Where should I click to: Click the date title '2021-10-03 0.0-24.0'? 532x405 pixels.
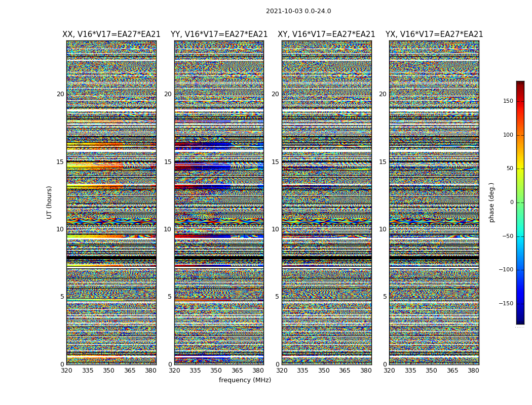[298, 11]
